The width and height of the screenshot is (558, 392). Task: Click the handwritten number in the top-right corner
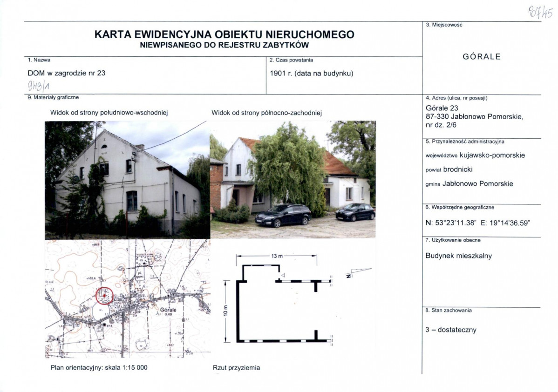point(541,13)
